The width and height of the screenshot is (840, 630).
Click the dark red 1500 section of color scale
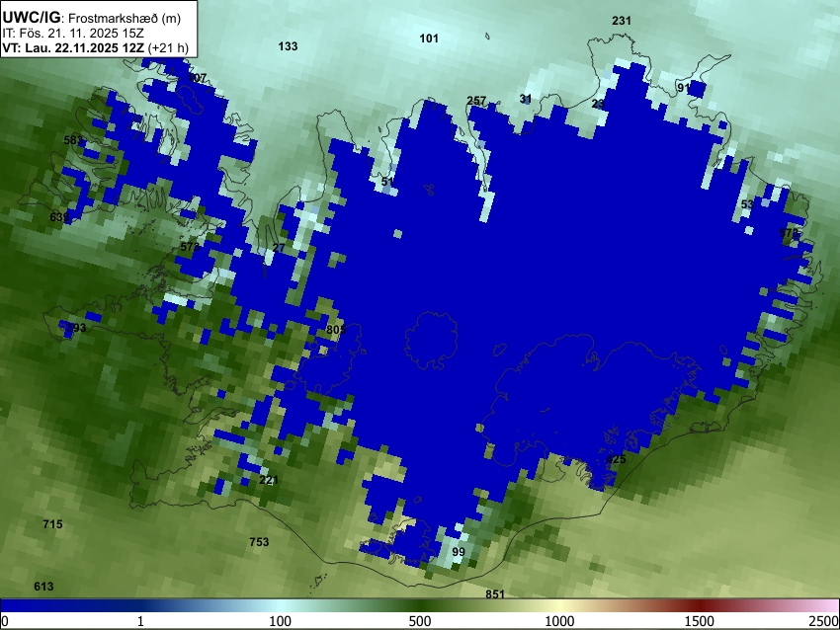click(x=699, y=606)
